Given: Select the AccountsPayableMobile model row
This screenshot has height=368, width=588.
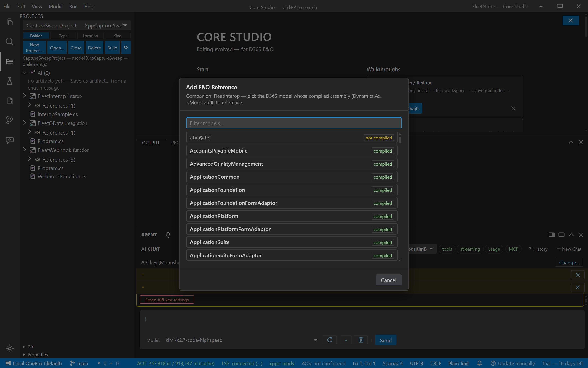Looking at the screenshot, I should click(x=292, y=151).
